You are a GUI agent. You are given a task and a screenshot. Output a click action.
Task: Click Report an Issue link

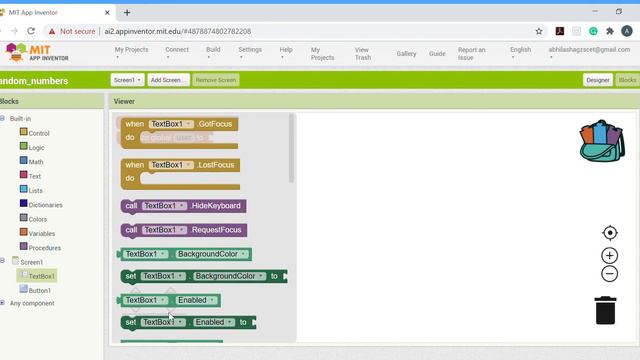click(471, 53)
